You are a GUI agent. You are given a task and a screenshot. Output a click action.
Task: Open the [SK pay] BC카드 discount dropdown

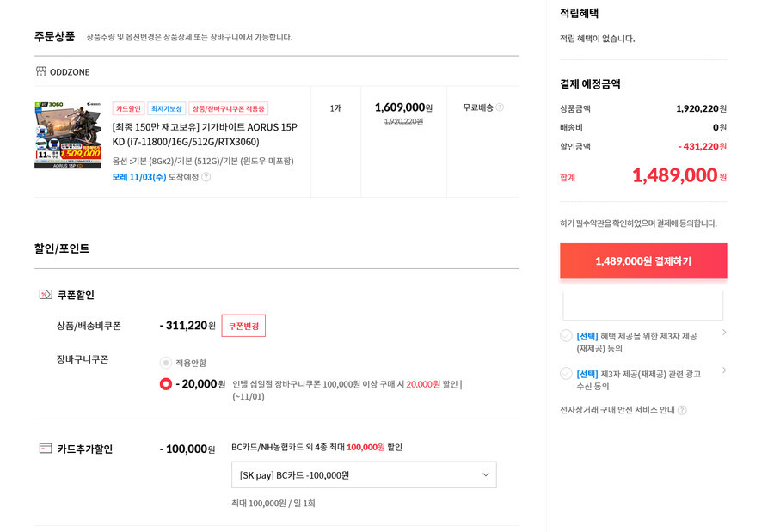pyautogui.click(x=364, y=474)
